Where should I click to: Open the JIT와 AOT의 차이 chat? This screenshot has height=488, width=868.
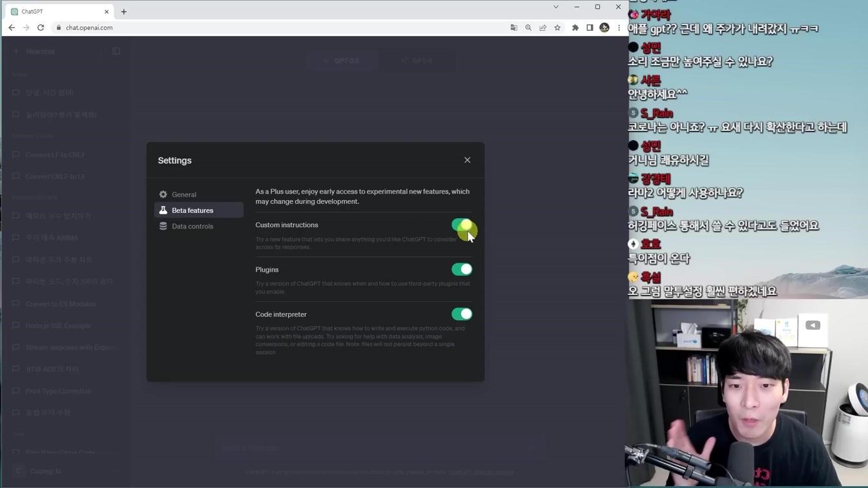65,369
